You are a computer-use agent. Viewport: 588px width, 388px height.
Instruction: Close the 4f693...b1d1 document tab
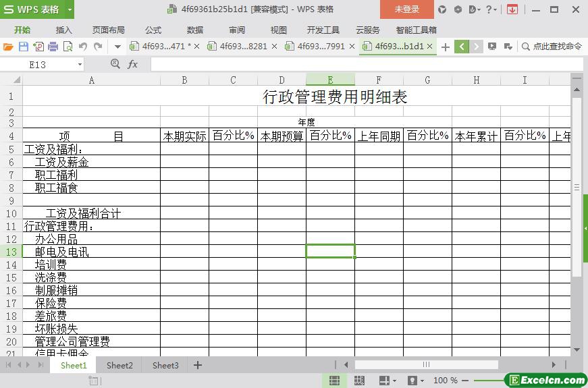(x=430, y=47)
